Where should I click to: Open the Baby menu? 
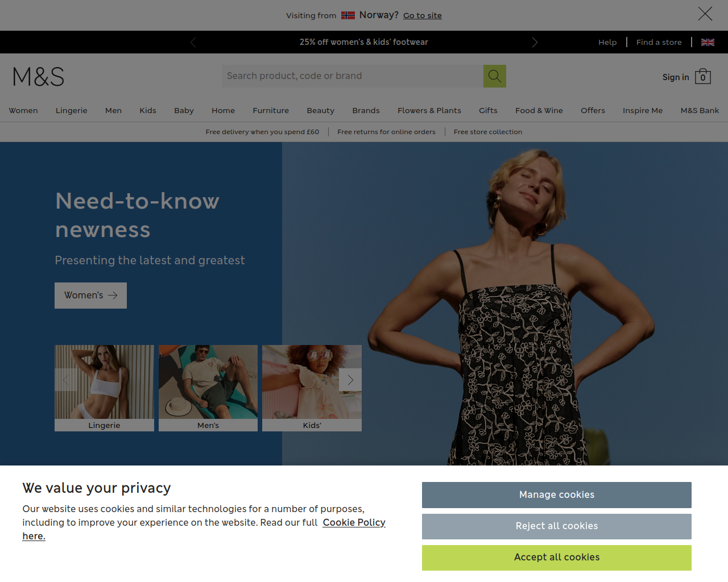[x=184, y=110]
